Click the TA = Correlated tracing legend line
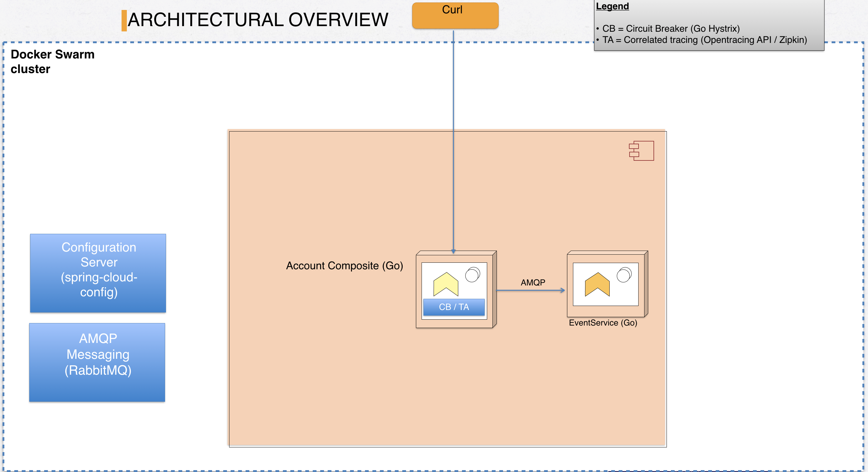The height and width of the screenshot is (472, 868). pyautogui.click(x=701, y=40)
